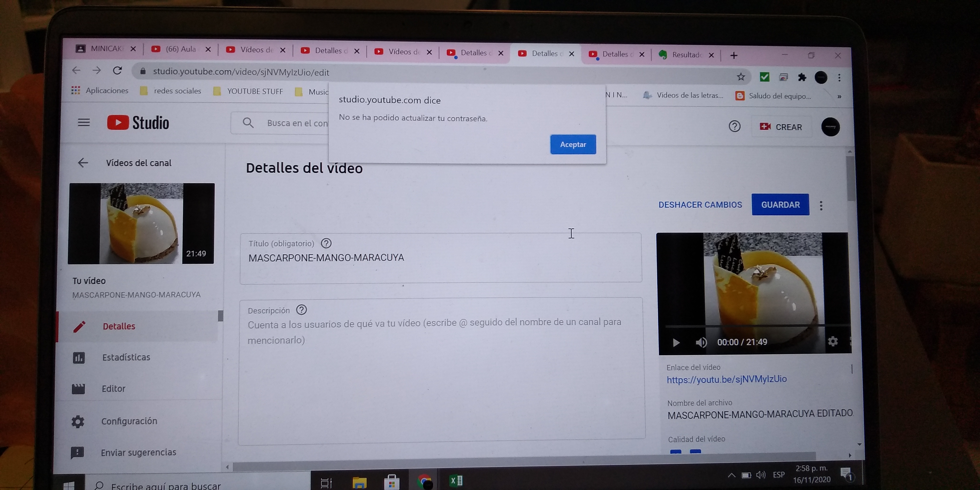
Task: Open the extensions puzzle icon
Action: (x=802, y=77)
